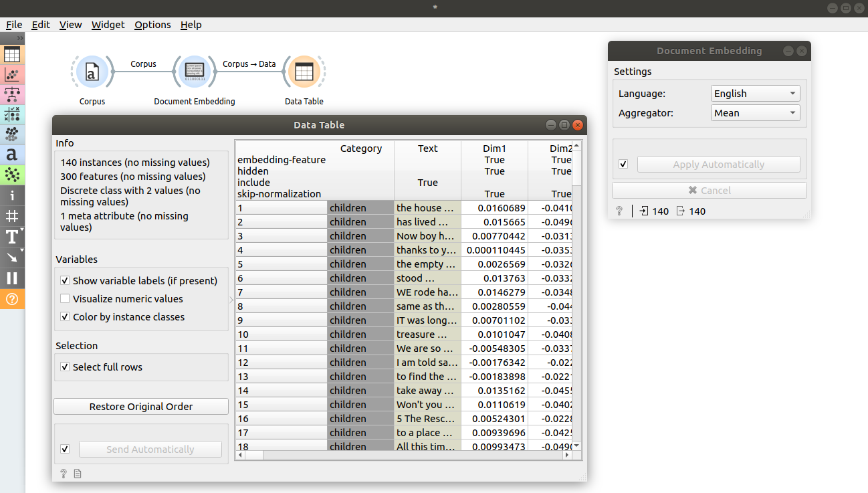868x493 pixels.
Task: Open help icon in Document Embedding window
Action: (620, 211)
